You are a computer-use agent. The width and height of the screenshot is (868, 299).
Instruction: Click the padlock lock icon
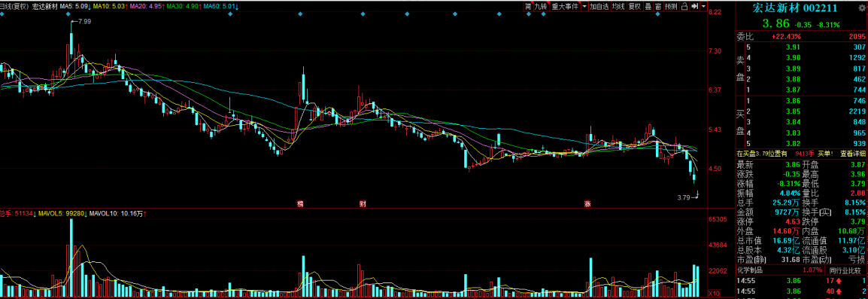coord(684,7)
